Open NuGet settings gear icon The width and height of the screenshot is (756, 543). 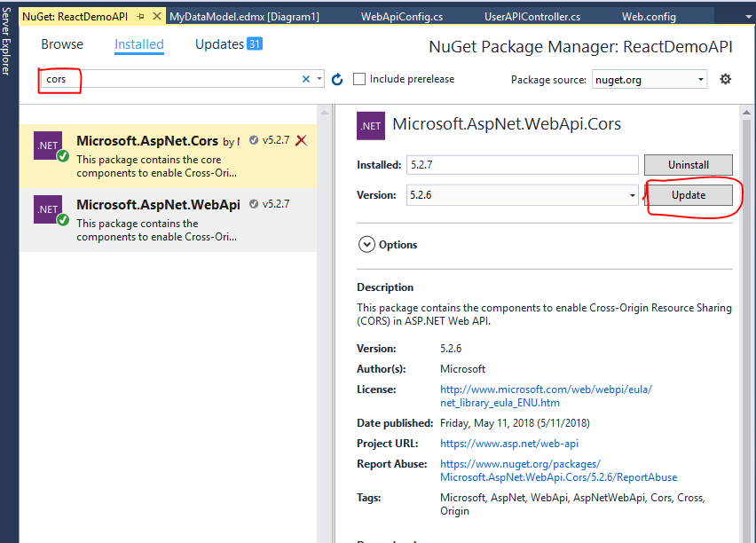tap(725, 79)
